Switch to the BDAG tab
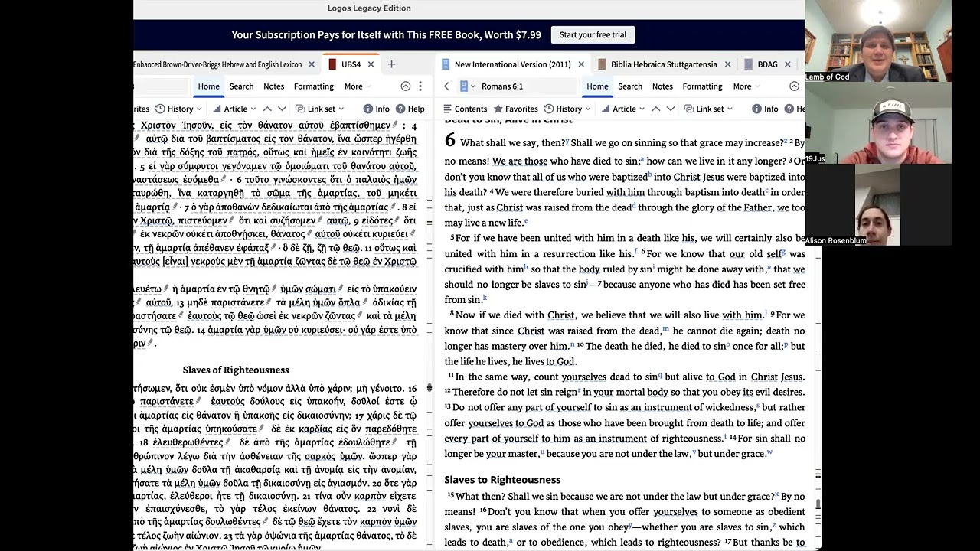 point(767,64)
